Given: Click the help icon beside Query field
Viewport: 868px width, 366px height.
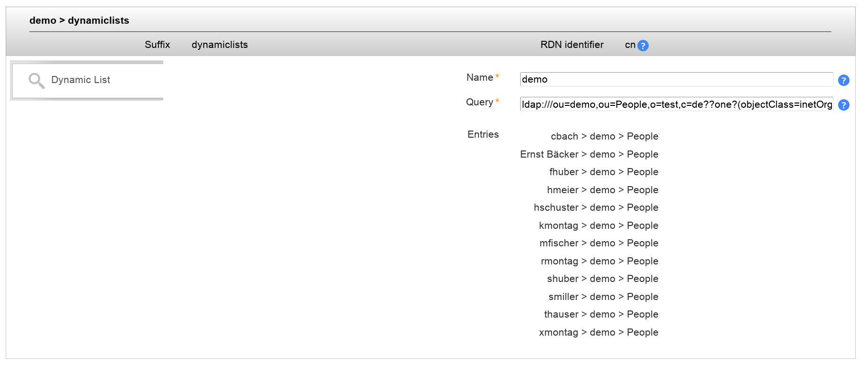Looking at the screenshot, I should 843,105.
